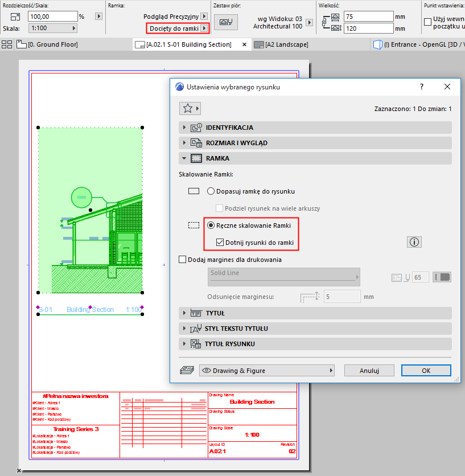Viewport: 465px width, 476px height.
Task: Click the solid frame icon for fit option
Action: (194, 191)
